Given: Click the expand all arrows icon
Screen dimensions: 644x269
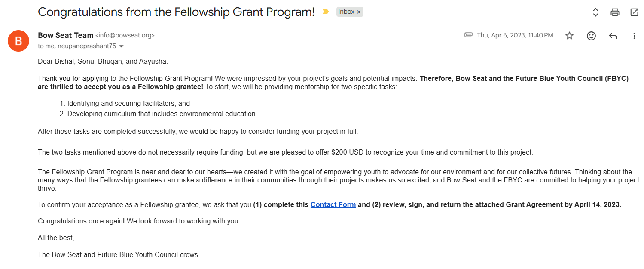Looking at the screenshot, I should pos(595,12).
